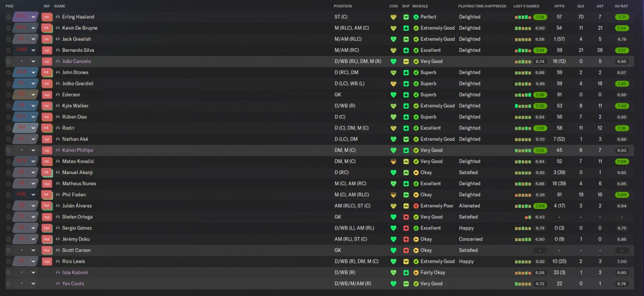Open position dropdown for Yan Couto
The image size is (644, 296).
[33, 283]
